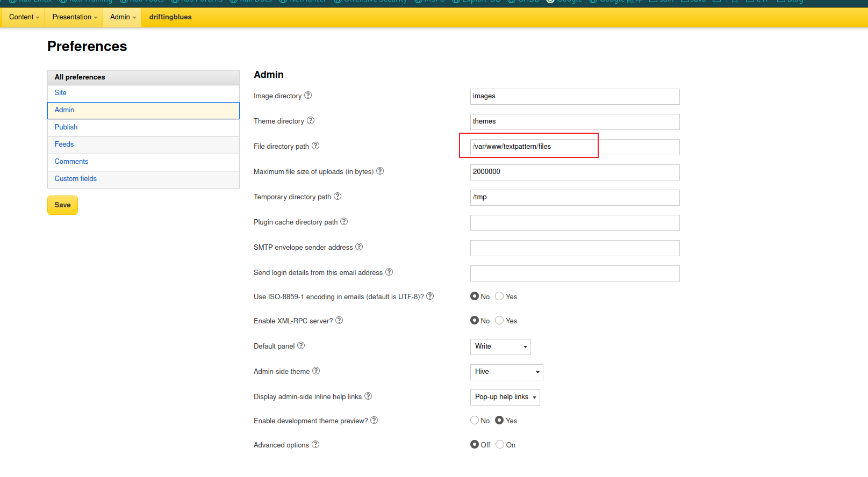Open the Content menu
868x477 pixels.
coord(24,17)
